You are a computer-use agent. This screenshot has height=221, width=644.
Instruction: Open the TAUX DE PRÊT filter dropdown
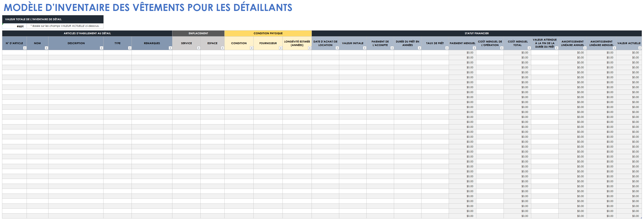click(447, 48)
